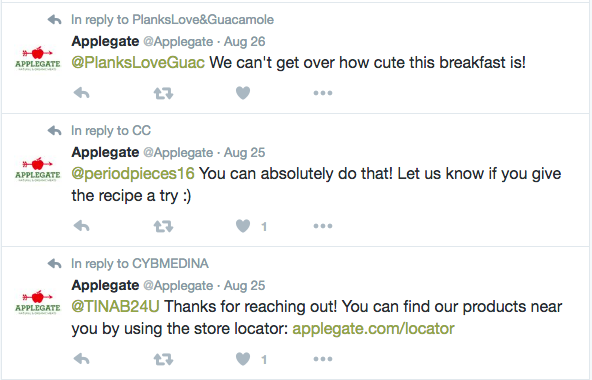Image resolution: width=592 pixels, height=380 pixels.
Task: Reply to the @periodpieces16 recipe tweet
Action: 82,226
